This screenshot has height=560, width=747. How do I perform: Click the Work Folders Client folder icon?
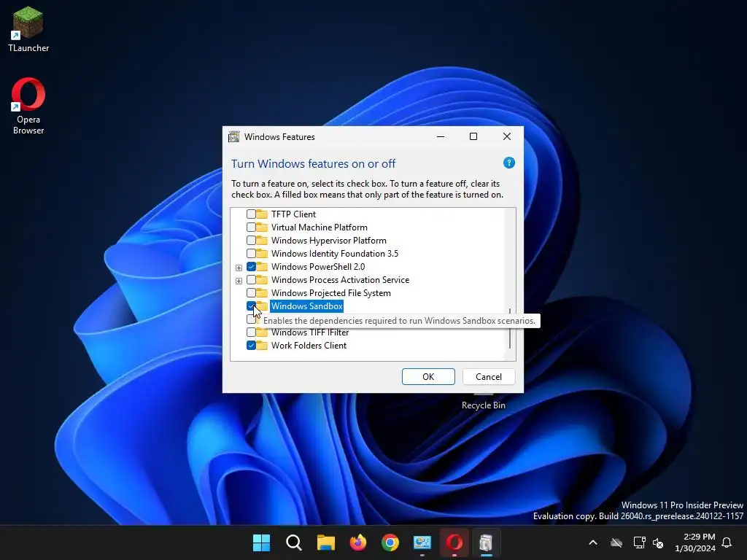pos(262,345)
